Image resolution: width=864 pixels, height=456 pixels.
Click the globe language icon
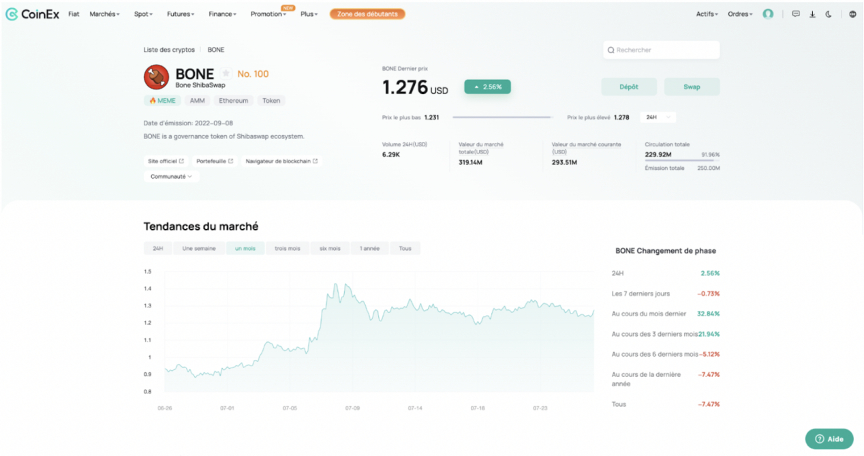click(852, 14)
